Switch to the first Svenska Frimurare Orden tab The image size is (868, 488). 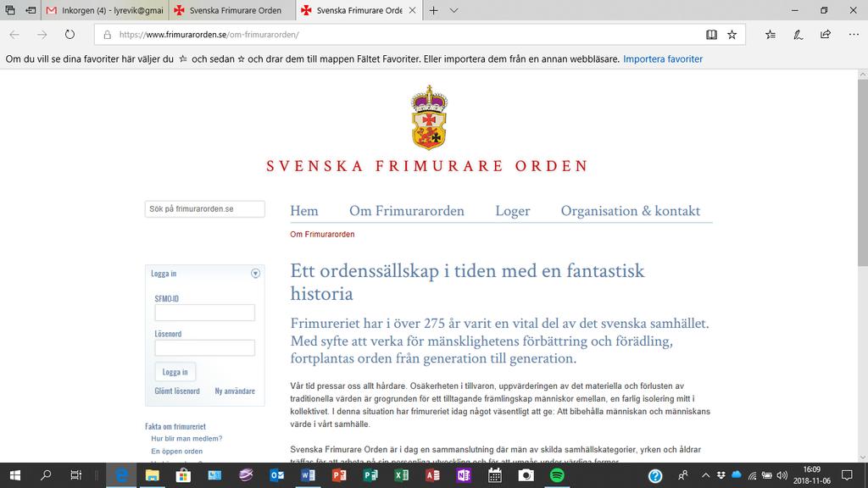click(232, 10)
